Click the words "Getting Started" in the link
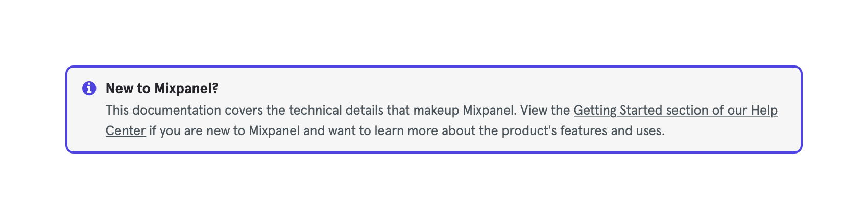Image resolution: width=868 pixels, height=219 pixels. click(618, 111)
